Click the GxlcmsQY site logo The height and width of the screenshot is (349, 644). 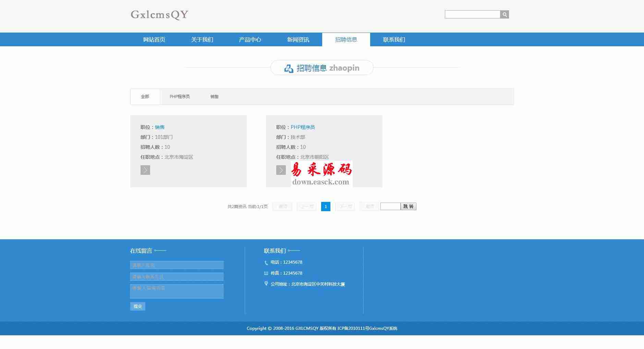pos(159,15)
